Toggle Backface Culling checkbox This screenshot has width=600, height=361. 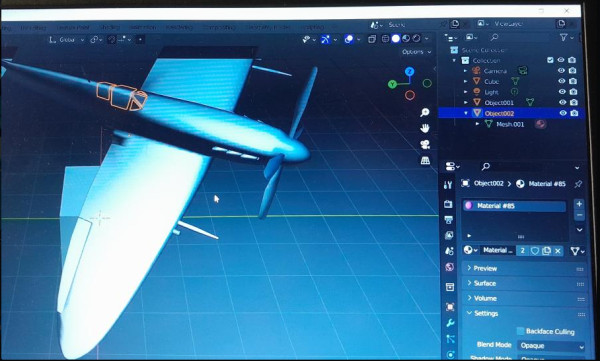[x=520, y=331]
